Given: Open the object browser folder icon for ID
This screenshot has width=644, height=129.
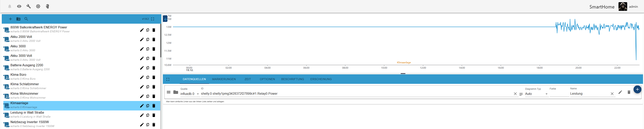Looking at the screenshot, I should pyautogui.click(x=176, y=92).
